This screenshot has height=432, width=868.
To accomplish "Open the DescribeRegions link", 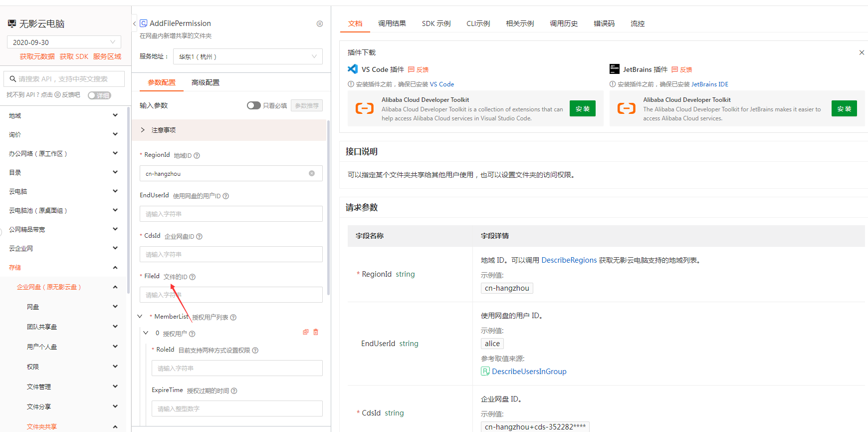I will click(x=569, y=260).
